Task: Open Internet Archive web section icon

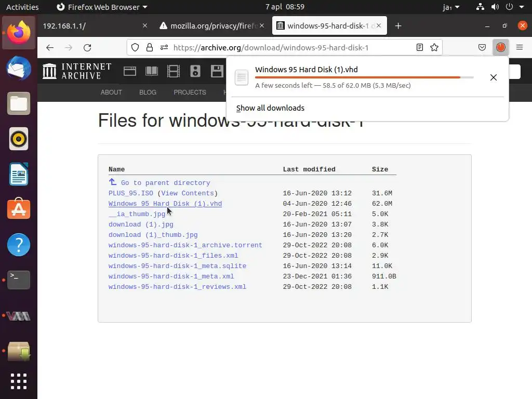Action: pos(129,71)
